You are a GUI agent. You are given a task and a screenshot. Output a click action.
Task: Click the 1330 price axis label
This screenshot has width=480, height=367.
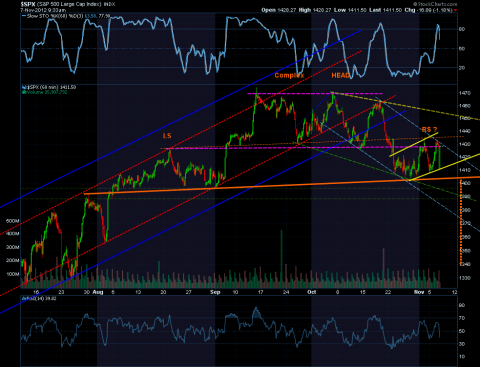(x=465, y=278)
